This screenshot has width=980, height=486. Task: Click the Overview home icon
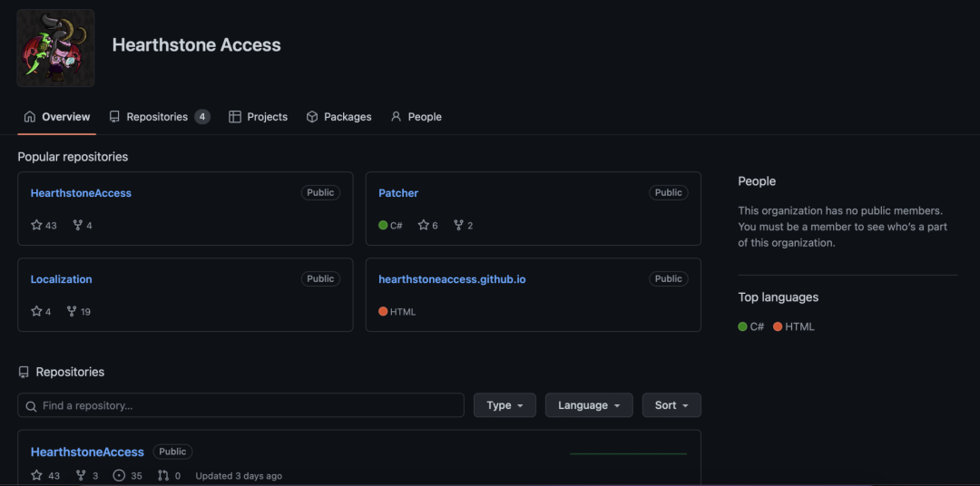29,117
